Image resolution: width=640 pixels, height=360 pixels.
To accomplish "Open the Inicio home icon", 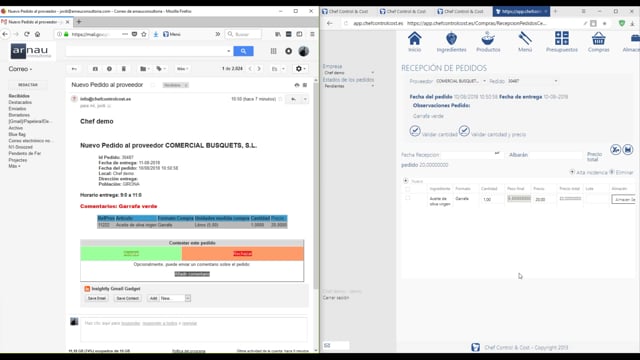I will coord(414,42).
